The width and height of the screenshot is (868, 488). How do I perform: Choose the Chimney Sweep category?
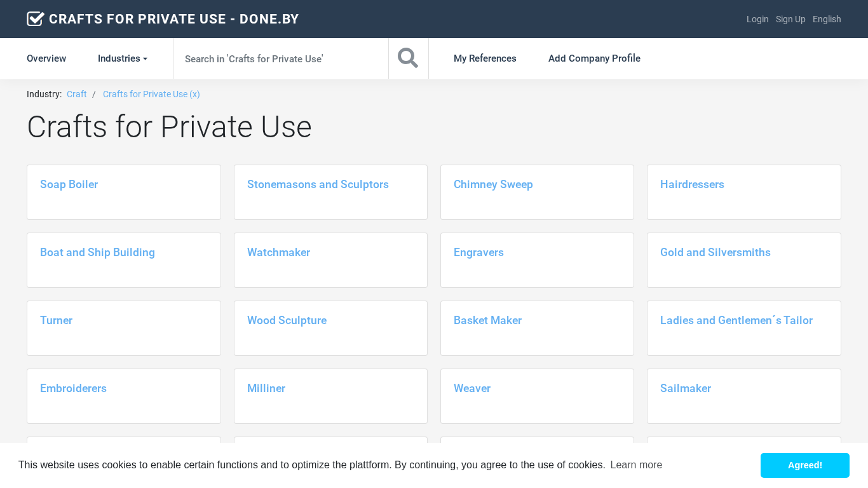[493, 184]
